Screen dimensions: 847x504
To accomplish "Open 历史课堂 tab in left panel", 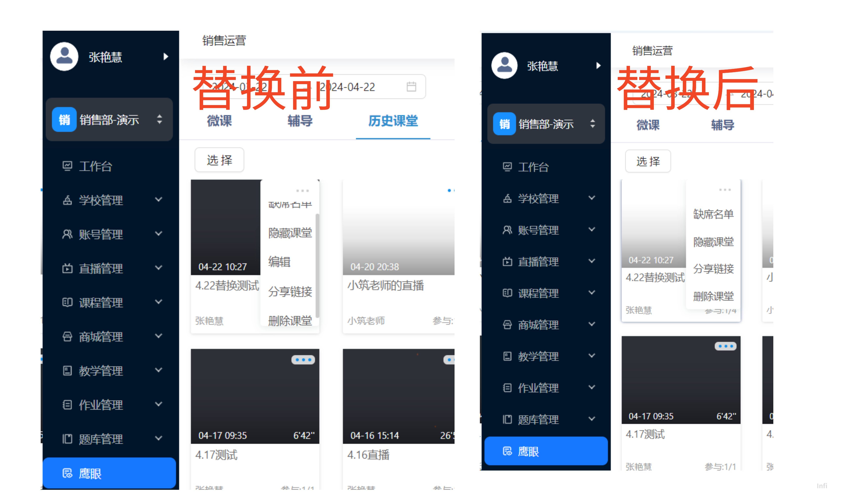I will tap(393, 121).
